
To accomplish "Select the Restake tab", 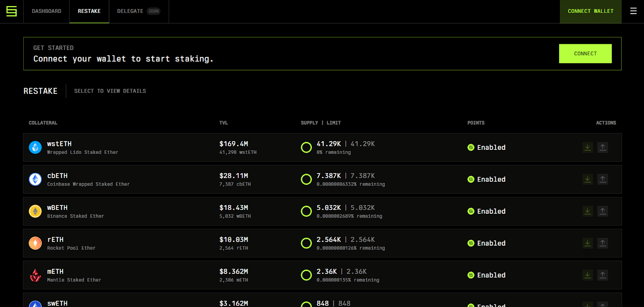I will pyautogui.click(x=89, y=11).
